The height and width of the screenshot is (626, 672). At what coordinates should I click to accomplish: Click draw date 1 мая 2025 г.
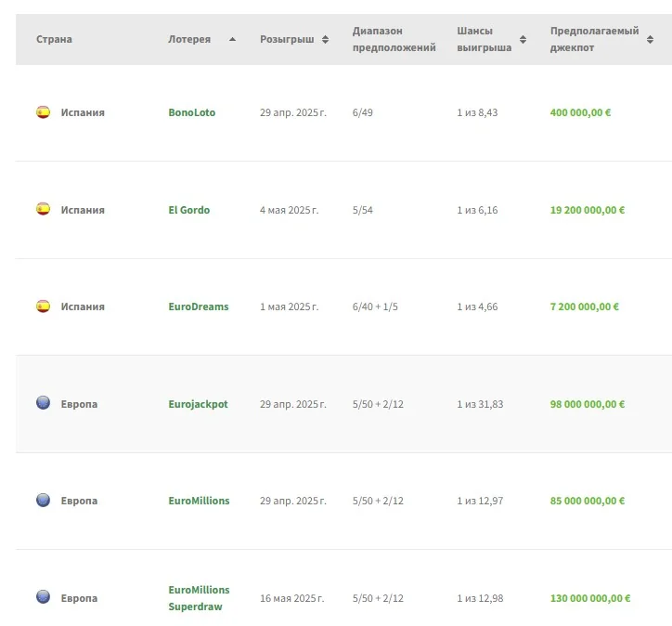290,307
